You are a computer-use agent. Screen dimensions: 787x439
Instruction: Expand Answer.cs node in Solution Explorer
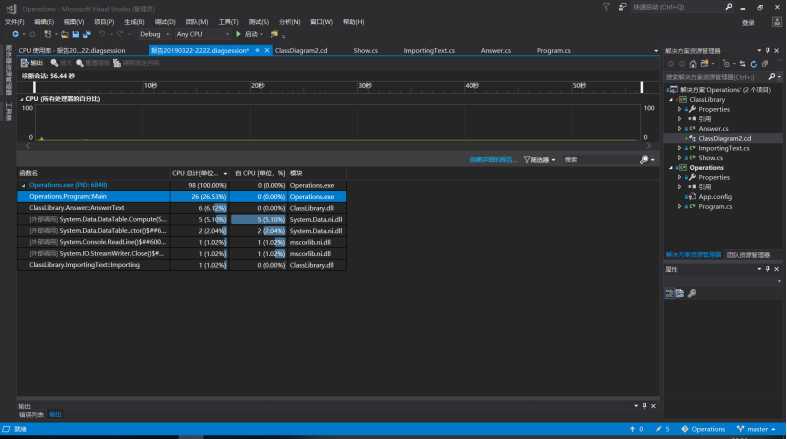coord(680,129)
